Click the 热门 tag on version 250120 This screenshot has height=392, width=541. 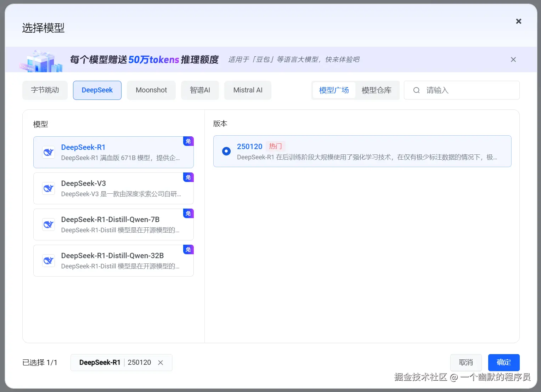pos(275,146)
